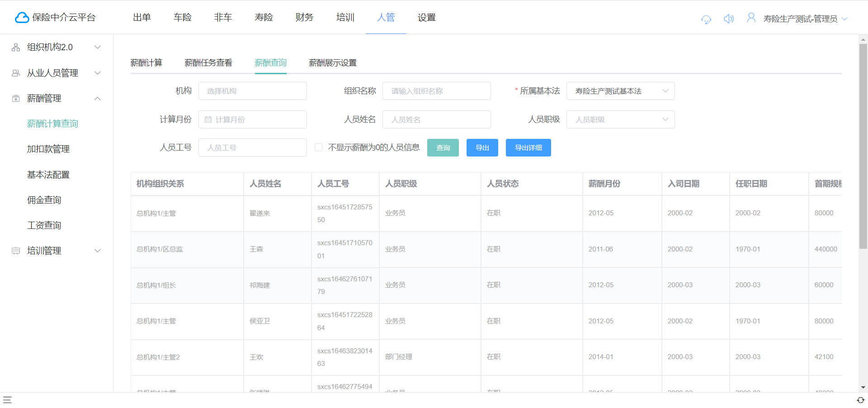
Task: Expand the 培训管理 menu chevron
Action: (97, 251)
